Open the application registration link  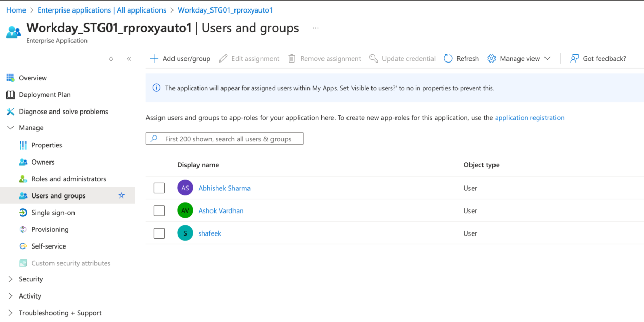[529, 118]
